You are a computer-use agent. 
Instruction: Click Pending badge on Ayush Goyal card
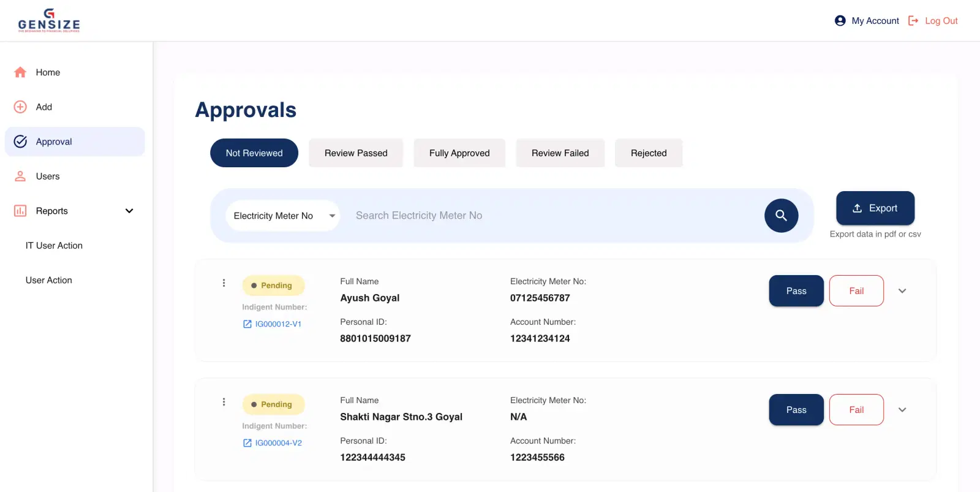pos(273,286)
